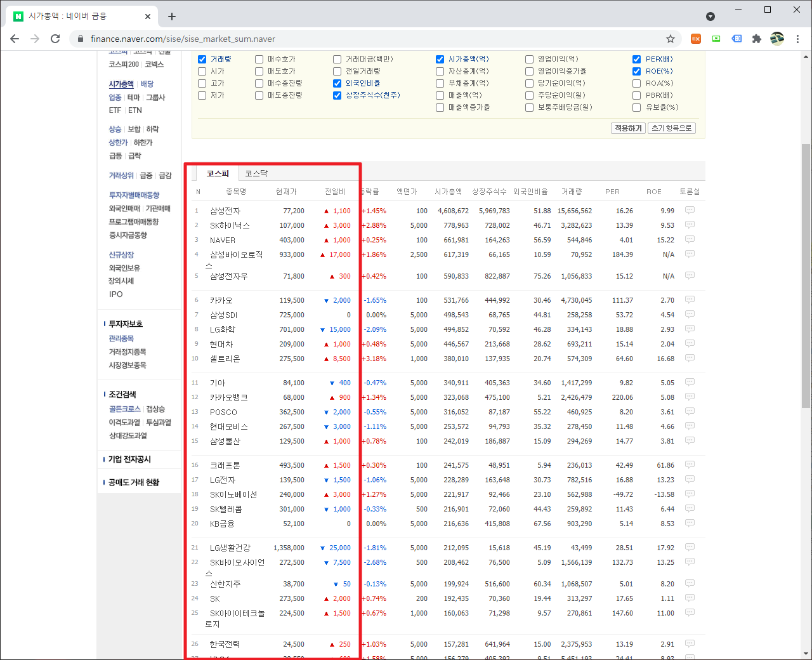
Task: Open LG화학 discussion board icon
Action: coord(690,329)
